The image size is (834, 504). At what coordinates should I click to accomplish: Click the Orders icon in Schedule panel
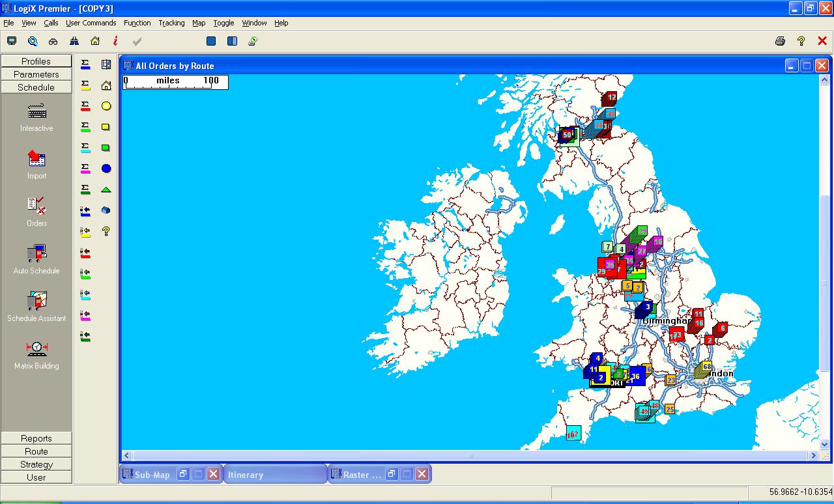click(x=36, y=206)
